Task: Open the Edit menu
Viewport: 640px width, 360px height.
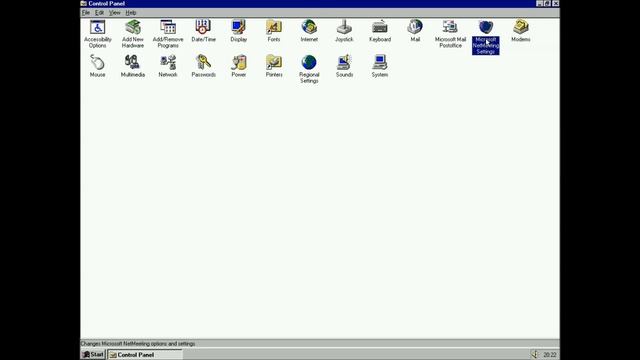Action: [99, 13]
